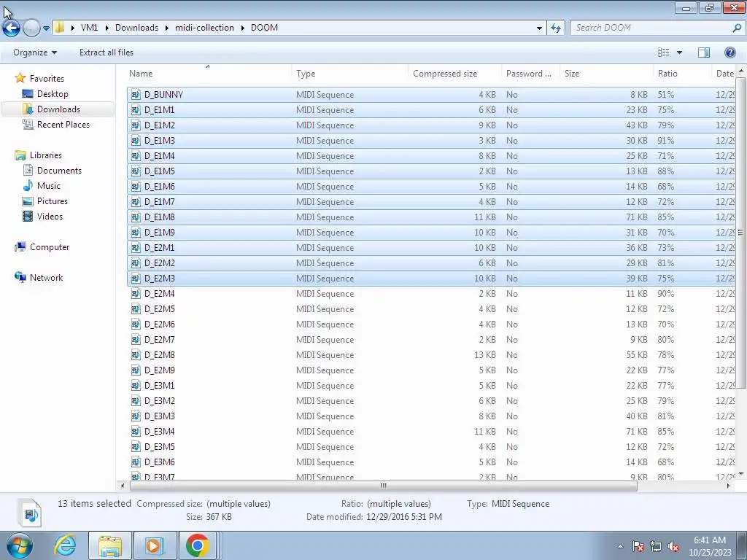Click the Search DOOM input field
The image size is (747, 560).
[x=651, y=28]
